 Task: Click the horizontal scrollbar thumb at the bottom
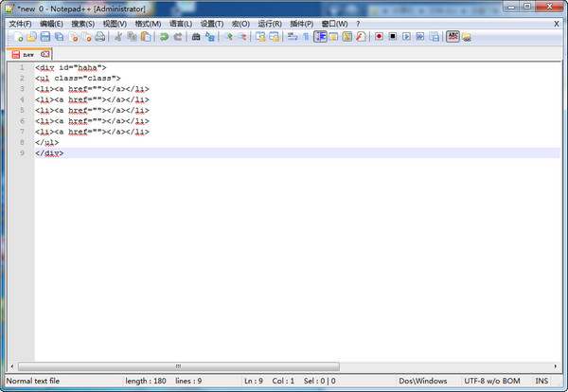point(175,365)
